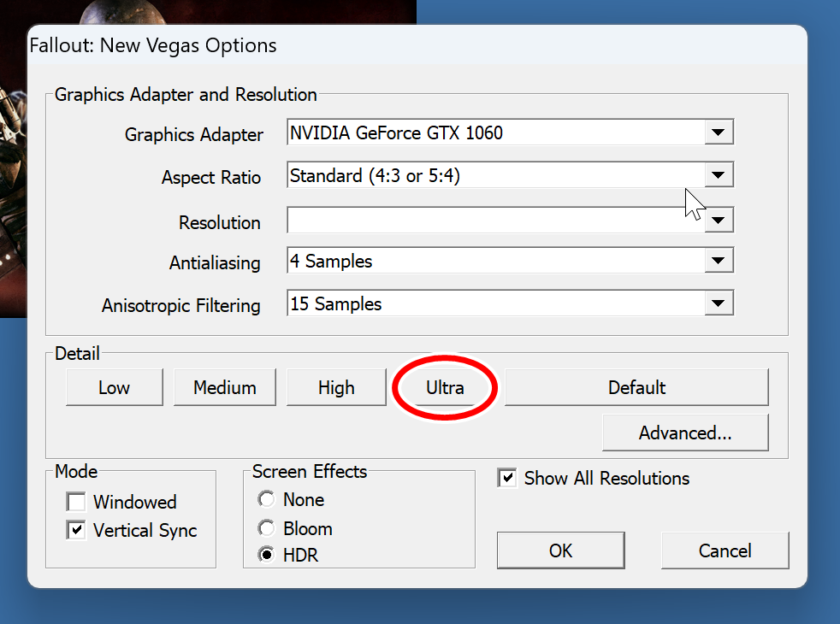Disable the Vertical Sync checkbox
The width and height of the screenshot is (840, 624).
(77, 530)
